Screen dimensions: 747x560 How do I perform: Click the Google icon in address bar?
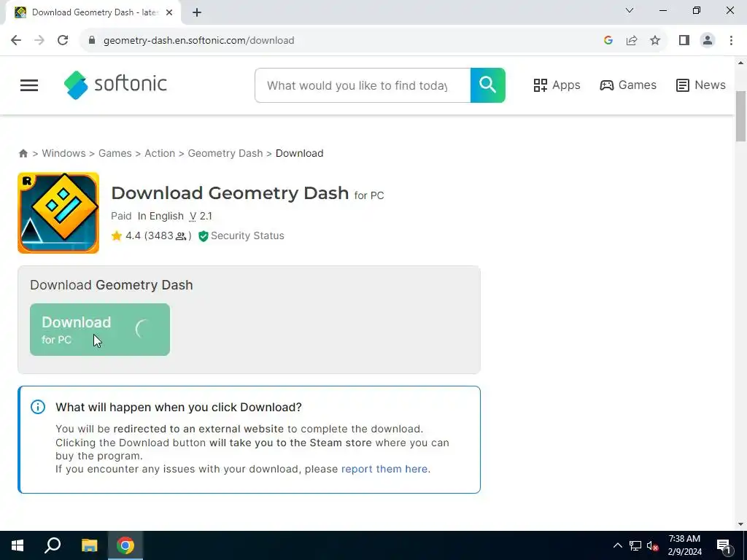(x=608, y=41)
